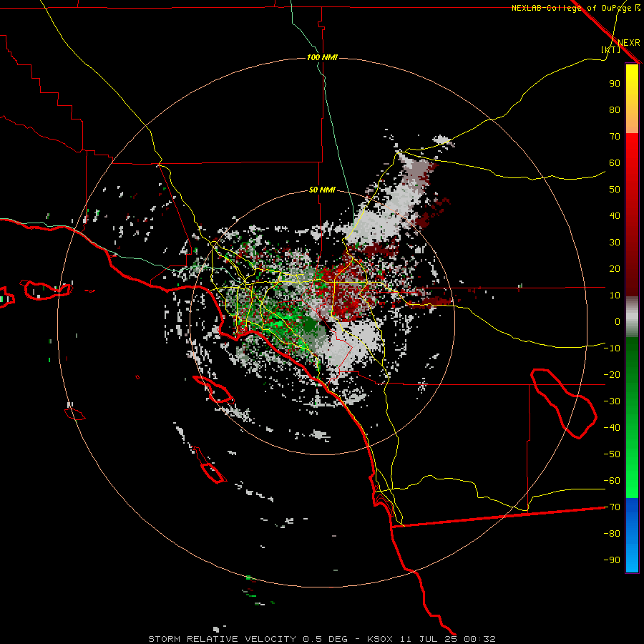644x644 pixels.
Task: Click the "NEXR" label in the top corner
Action: (x=629, y=43)
